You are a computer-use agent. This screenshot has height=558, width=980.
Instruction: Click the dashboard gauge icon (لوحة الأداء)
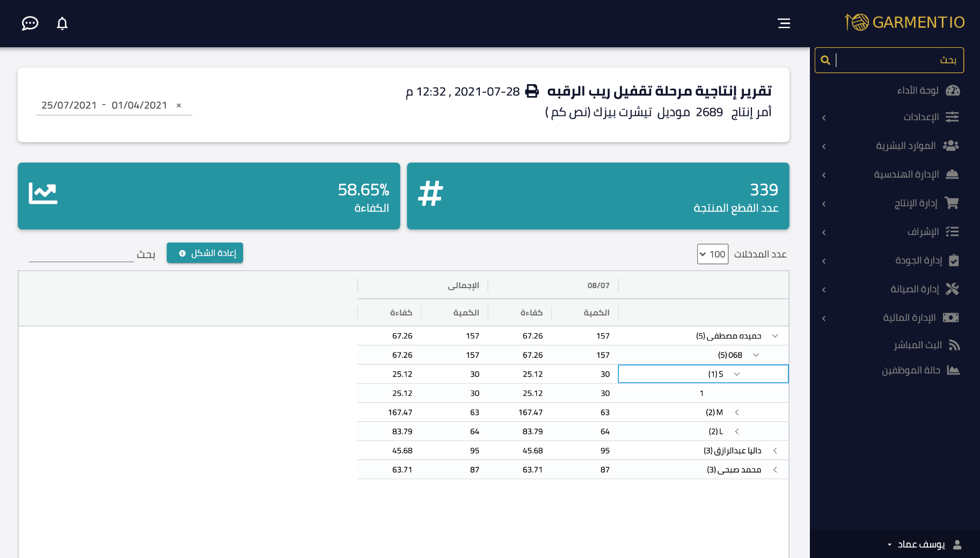click(953, 90)
